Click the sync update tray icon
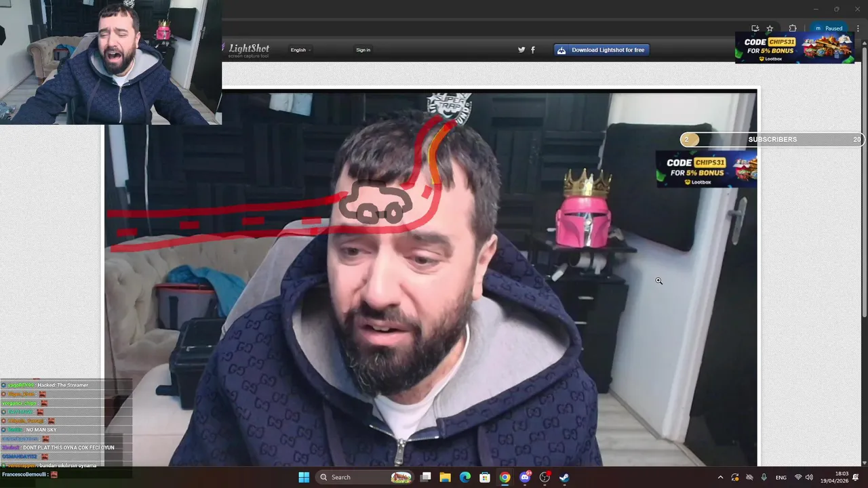The height and width of the screenshot is (488, 868). (735, 477)
